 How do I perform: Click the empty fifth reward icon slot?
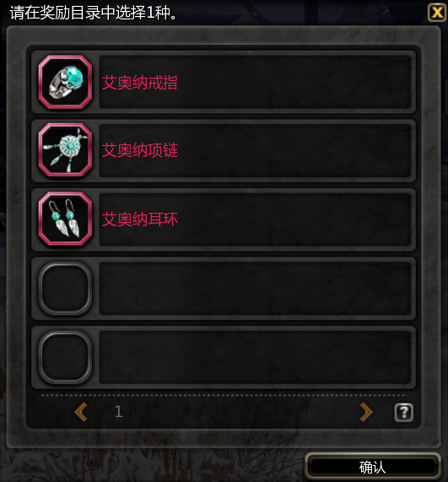[65, 357]
